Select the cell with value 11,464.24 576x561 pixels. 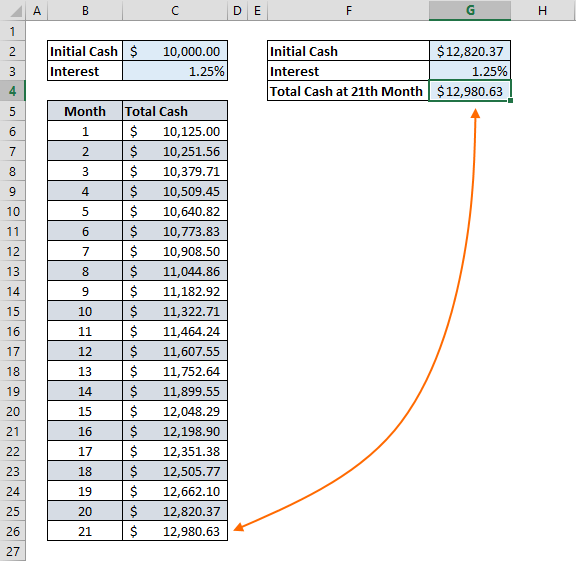175,331
